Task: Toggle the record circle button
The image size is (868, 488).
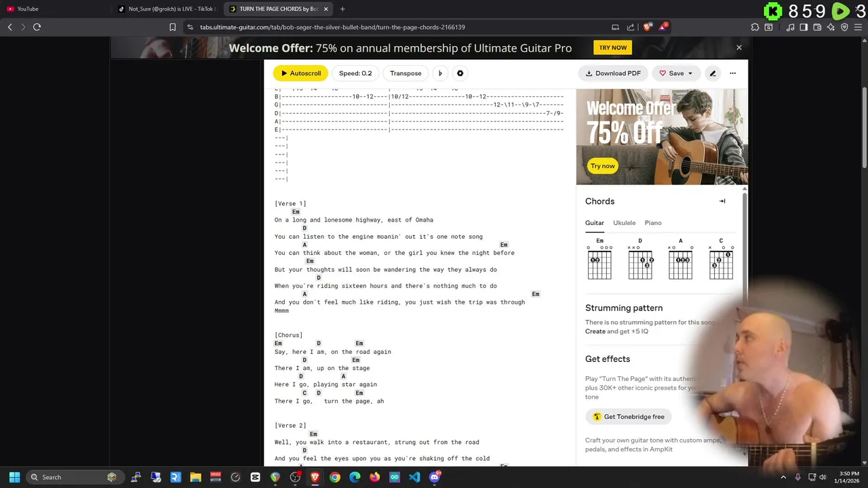Action: (460, 73)
